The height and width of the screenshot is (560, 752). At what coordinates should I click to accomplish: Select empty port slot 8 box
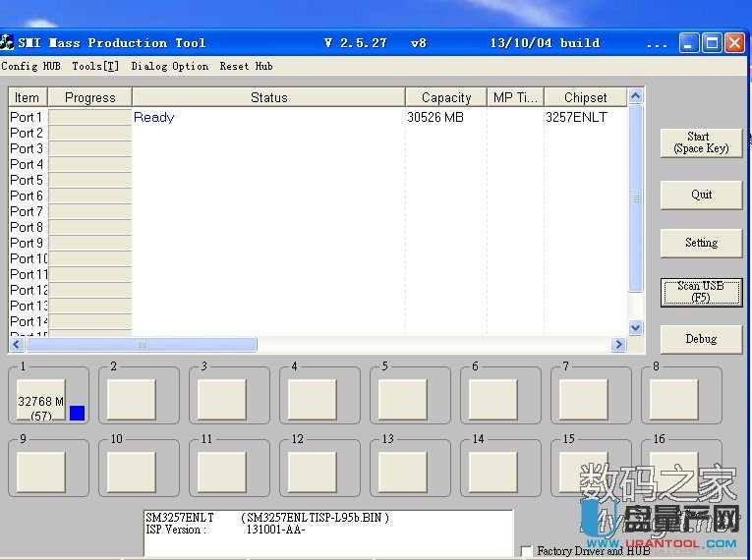(674, 400)
